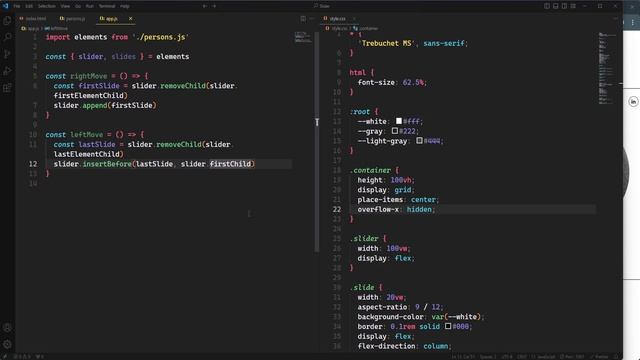This screenshot has width=640, height=360.
Task: Click the app.js vertical scrollbar
Action: coord(317,142)
